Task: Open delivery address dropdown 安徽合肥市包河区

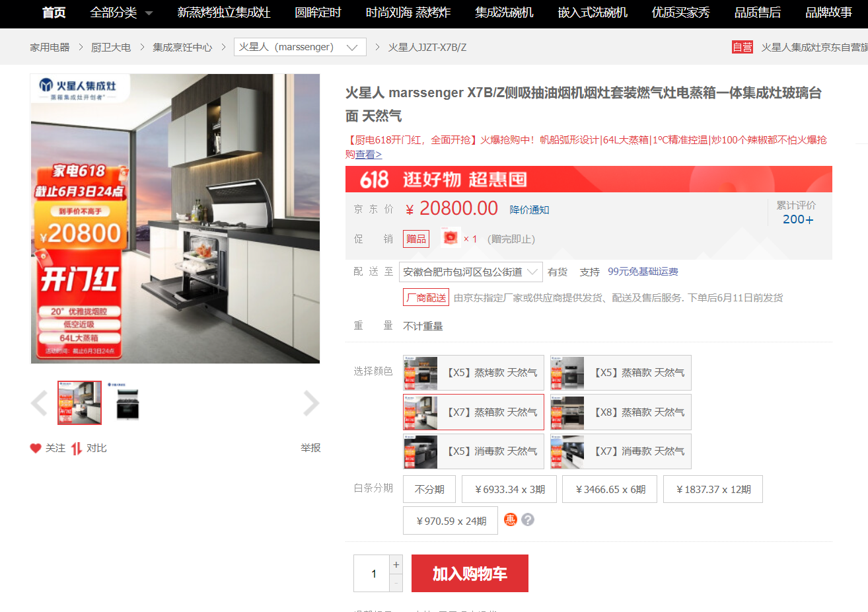Action: 471,272
